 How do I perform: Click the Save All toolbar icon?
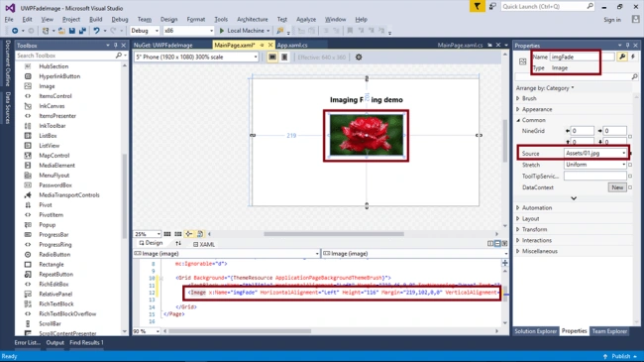(82, 31)
